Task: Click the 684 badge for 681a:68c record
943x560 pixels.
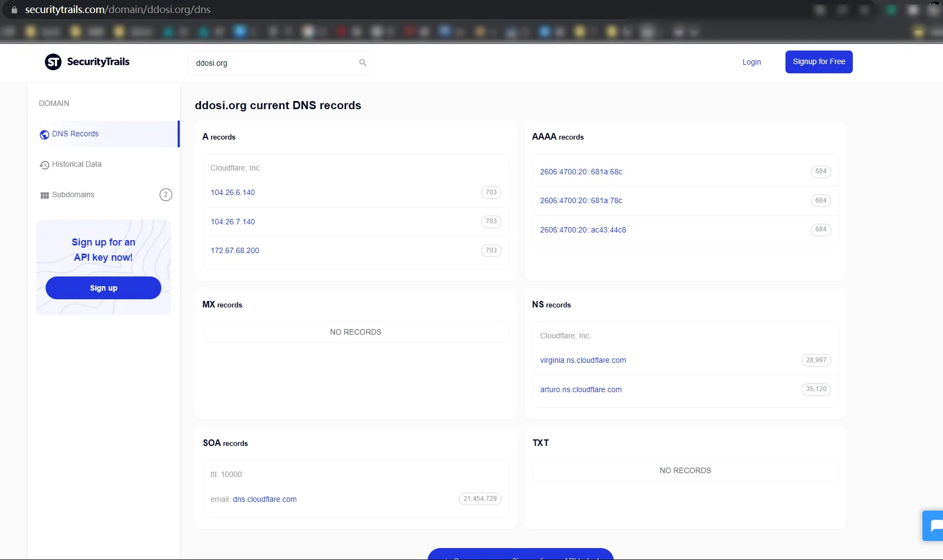Action: coord(821,172)
